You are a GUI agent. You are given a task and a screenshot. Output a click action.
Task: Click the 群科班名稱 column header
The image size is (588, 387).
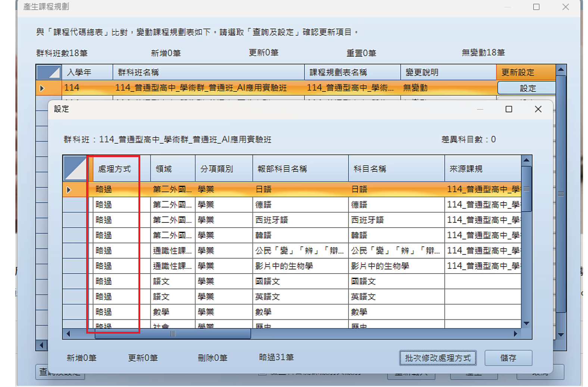pyautogui.click(x=209, y=72)
